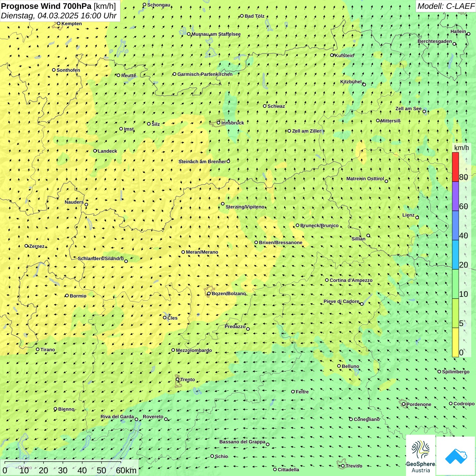Click the Modell: C-LAEF label
Image resolution: width=476 pixels, height=476 pixels.
tap(445, 6)
